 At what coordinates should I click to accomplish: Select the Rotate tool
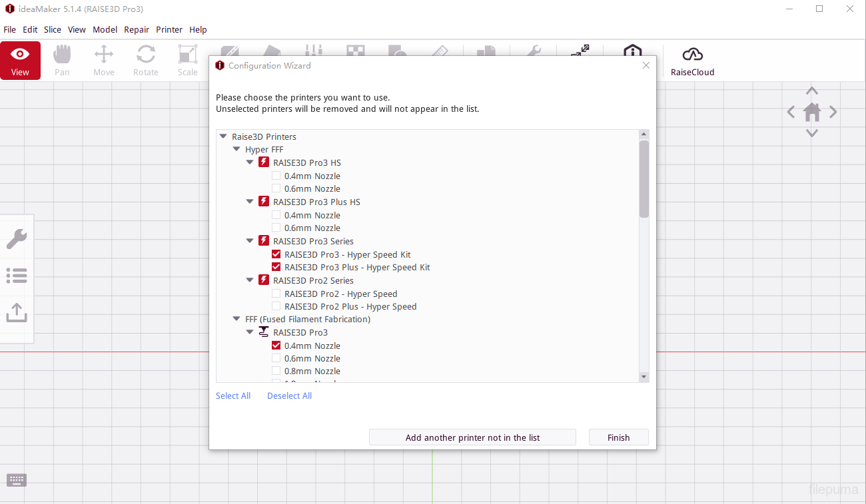(145, 61)
